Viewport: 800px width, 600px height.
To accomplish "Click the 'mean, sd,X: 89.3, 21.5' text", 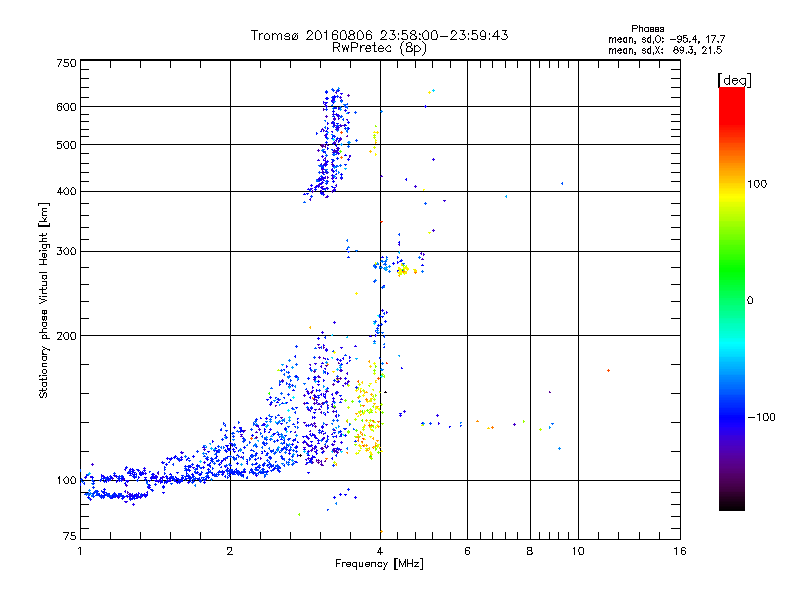I will pos(665,50).
